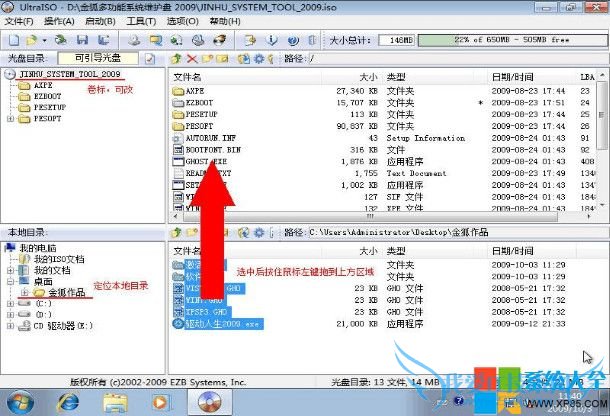The width and height of the screenshot is (610, 416).
Task: Open Internet Explorer from taskbar
Action: point(68,402)
